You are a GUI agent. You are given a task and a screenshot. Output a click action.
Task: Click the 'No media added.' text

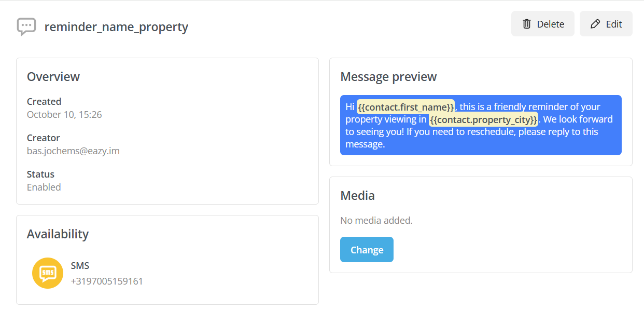click(x=376, y=221)
